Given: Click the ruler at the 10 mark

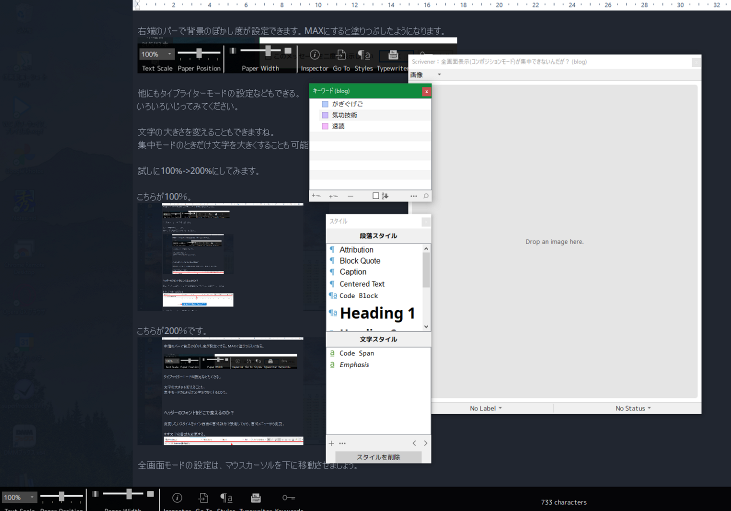Looking at the screenshot, I should pos(318,5).
